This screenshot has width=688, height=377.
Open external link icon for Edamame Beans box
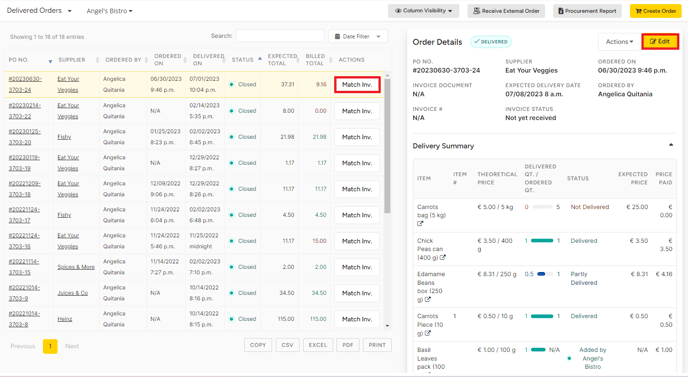point(428,299)
